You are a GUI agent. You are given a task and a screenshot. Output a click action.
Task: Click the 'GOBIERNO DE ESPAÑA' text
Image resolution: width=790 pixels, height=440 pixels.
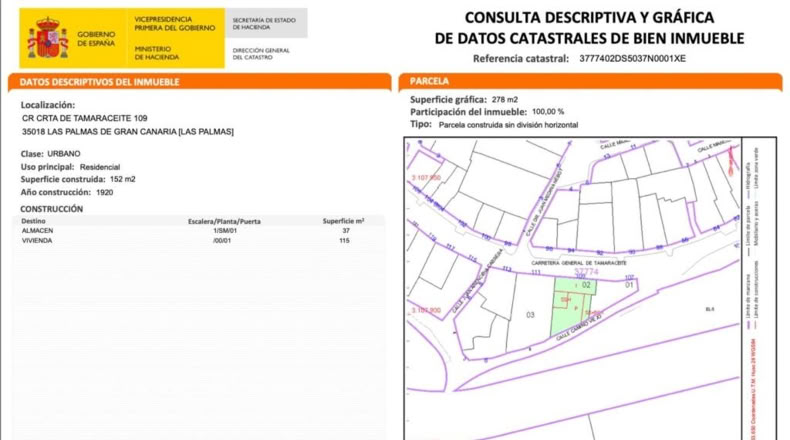click(96, 39)
